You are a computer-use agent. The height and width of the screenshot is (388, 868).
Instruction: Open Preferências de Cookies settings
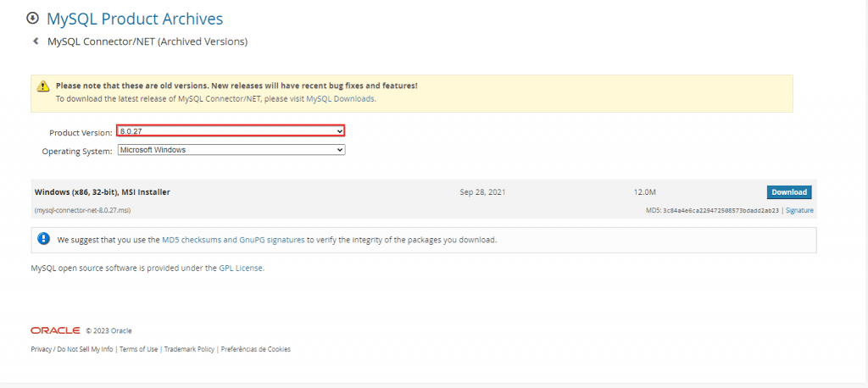255,349
